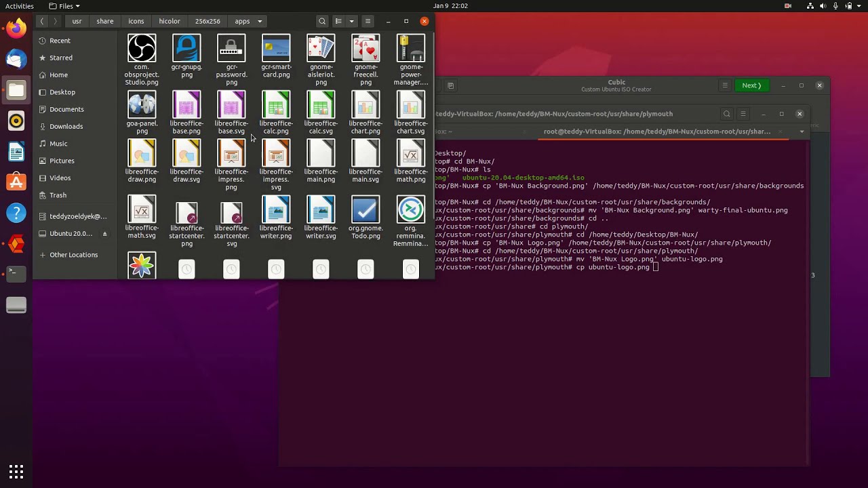Select goa-panel.png file

click(142, 113)
